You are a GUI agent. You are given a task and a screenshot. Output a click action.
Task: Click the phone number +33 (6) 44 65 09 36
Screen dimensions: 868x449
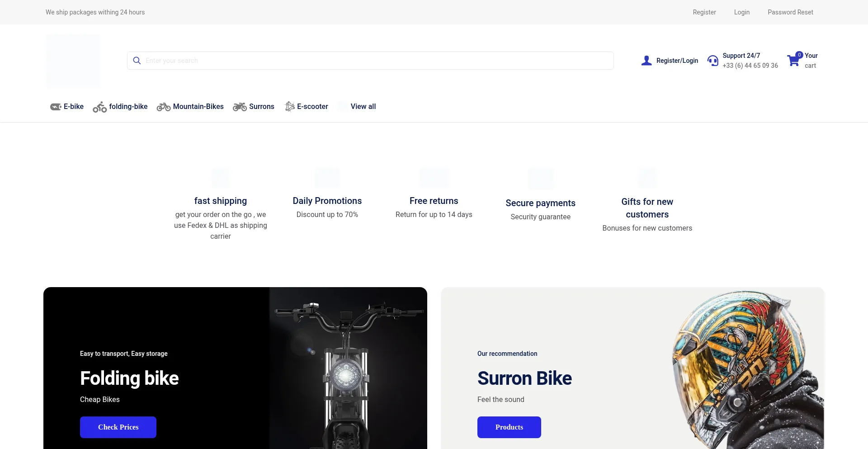750,66
